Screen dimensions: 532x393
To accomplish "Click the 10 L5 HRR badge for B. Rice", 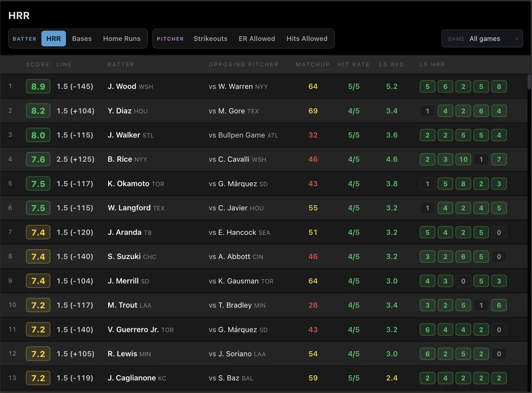I will point(463,159).
